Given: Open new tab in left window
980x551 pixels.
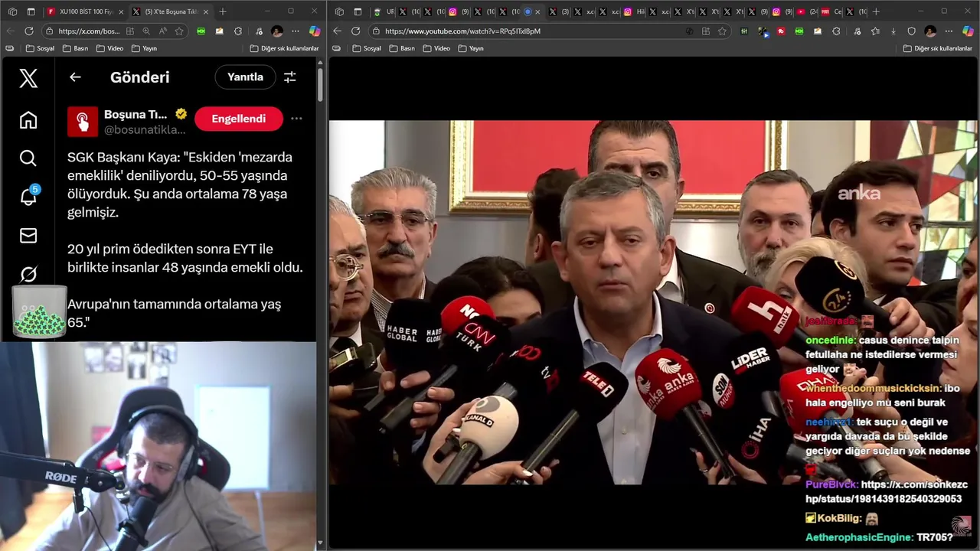Looking at the screenshot, I should click(223, 11).
